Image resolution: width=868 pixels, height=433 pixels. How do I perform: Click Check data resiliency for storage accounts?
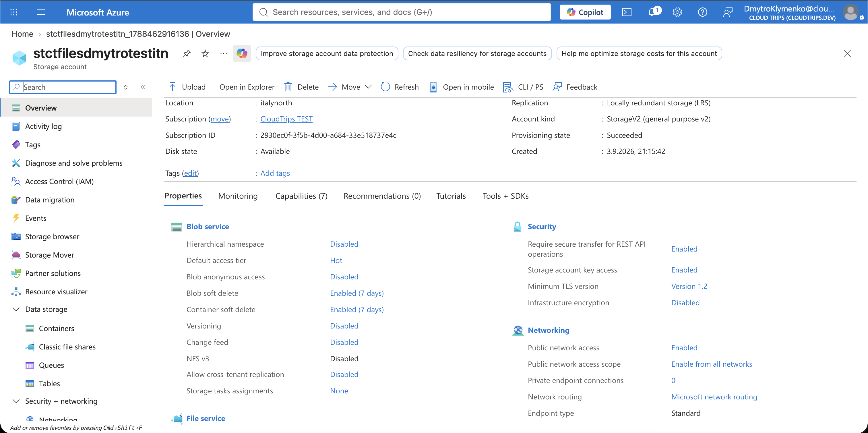[x=477, y=53]
